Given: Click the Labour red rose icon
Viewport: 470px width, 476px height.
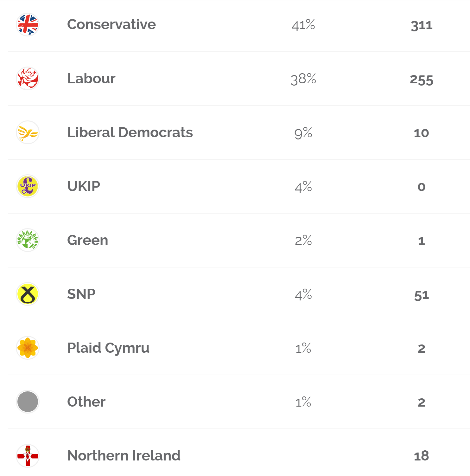Looking at the screenshot, I should click(28, 79).
